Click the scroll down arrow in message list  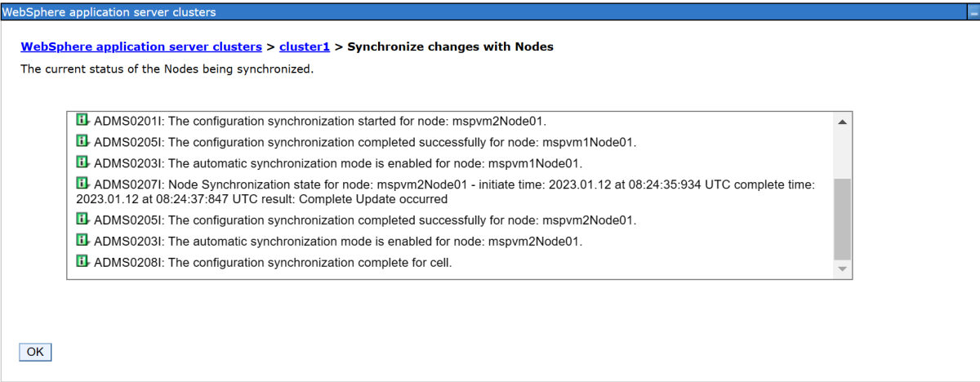click(842, 269)
